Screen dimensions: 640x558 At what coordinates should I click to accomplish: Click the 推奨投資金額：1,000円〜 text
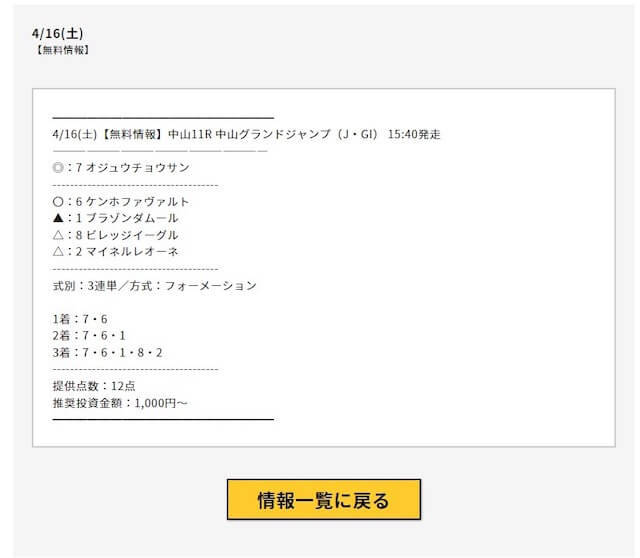120,403
